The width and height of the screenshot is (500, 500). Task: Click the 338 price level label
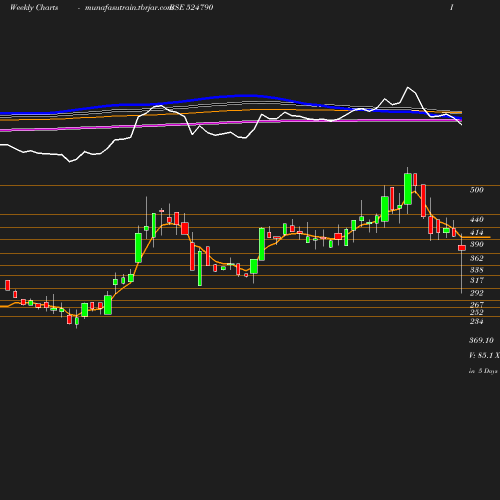tap(477, 270)
